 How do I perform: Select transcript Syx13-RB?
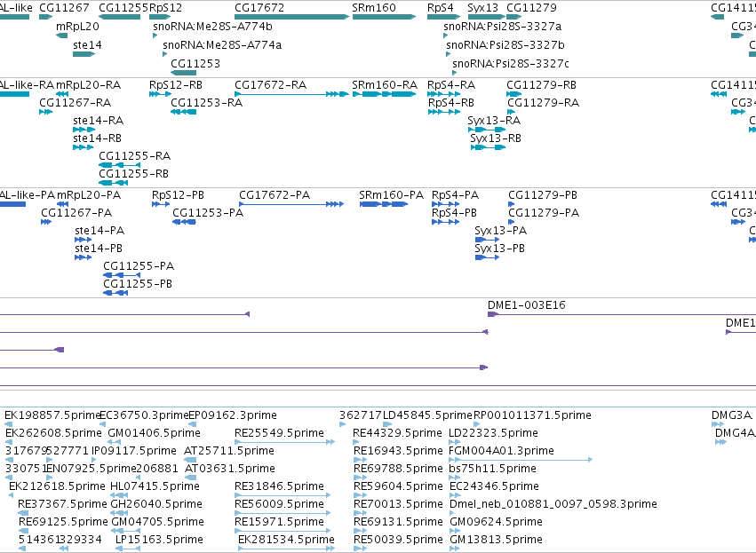pos(496,138)
